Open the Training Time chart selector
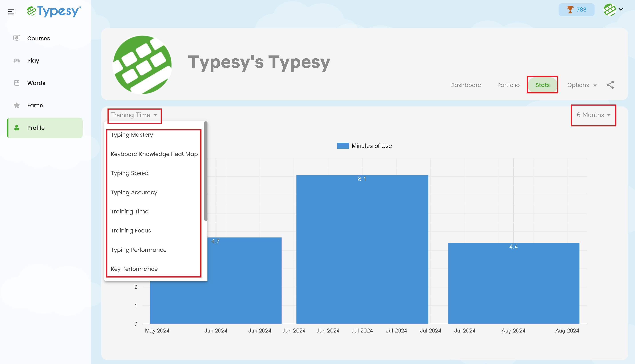The height and width of the screenshot is (364, 635). click(134, 115)
